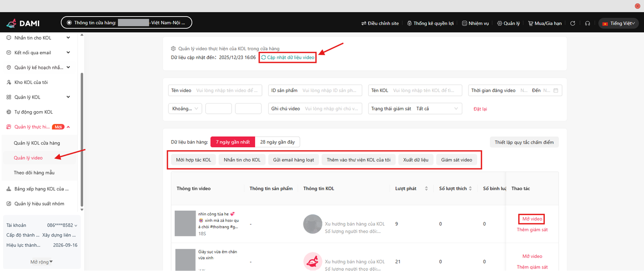Click Cập nhật dữ liệu video link
The height and width of the screenshot is (271, 644).
click(x=288, y=58)
